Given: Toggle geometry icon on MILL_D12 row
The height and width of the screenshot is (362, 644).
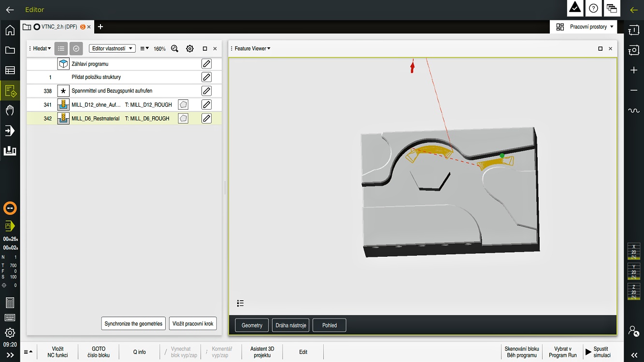Looking at the screenshot, I should coord(183,105).
